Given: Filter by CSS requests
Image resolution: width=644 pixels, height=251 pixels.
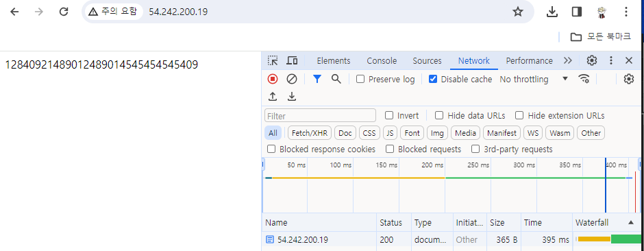Looking at the screenshot, I should 369,132.
